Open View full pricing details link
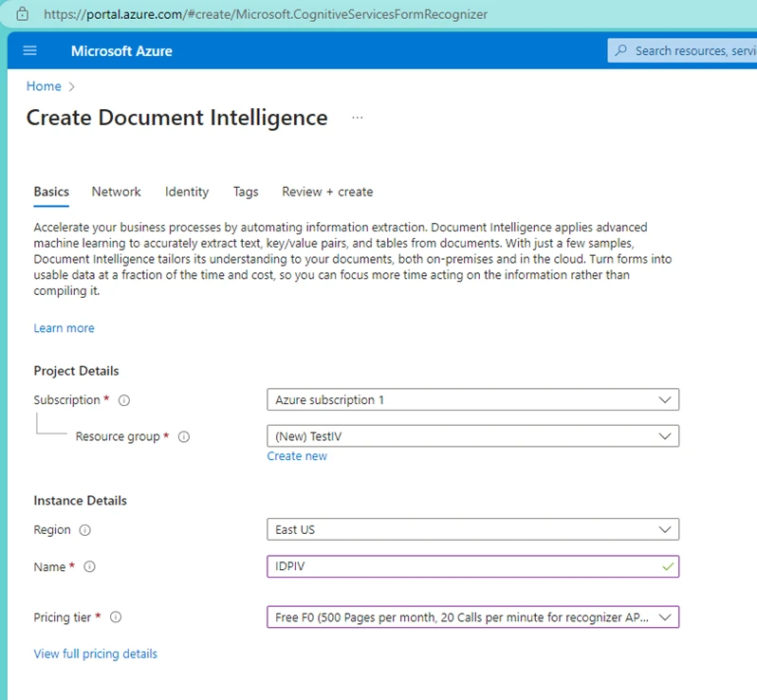The width and height of the screenshot is (757, 700). [x=96, y=654]
